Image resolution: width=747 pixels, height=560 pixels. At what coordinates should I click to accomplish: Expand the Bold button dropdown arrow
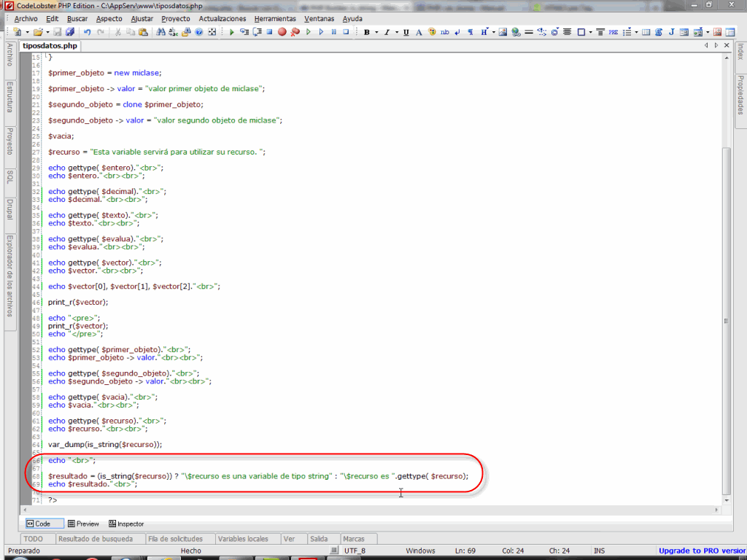tap(376, 32)
